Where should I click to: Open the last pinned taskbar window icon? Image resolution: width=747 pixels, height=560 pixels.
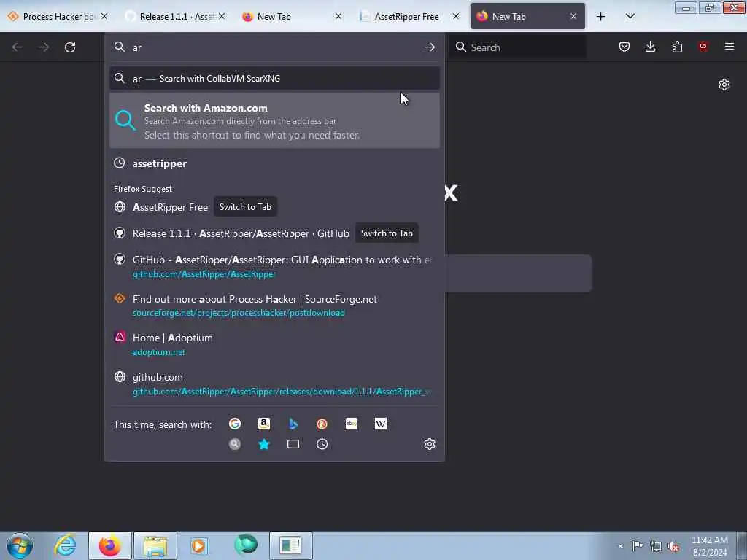[290, 545]
